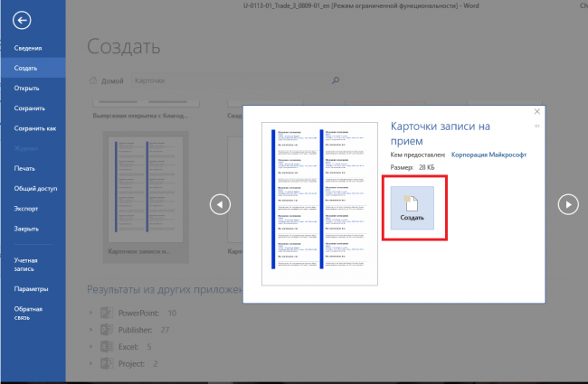Open the Сведения menu item

(x=27, y=47)
